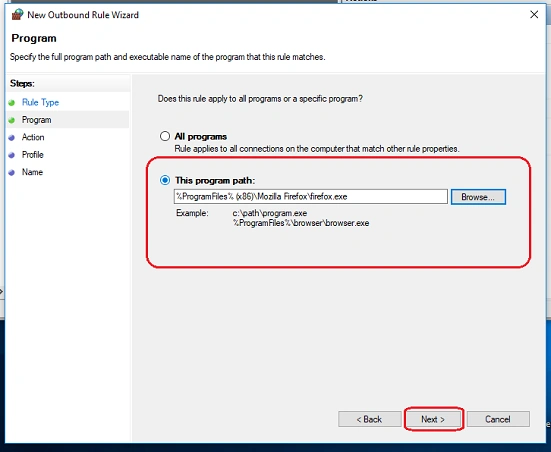Viewport: 551px width, 452px height.
Task: Jump to the Rule Type step link
Action: tap(40, 102)
